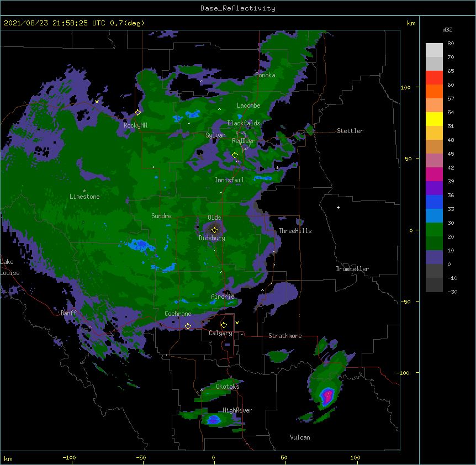The image size is (476, 465).
Task: Select the HighRiver label
Action: click(x=237, y=410)
